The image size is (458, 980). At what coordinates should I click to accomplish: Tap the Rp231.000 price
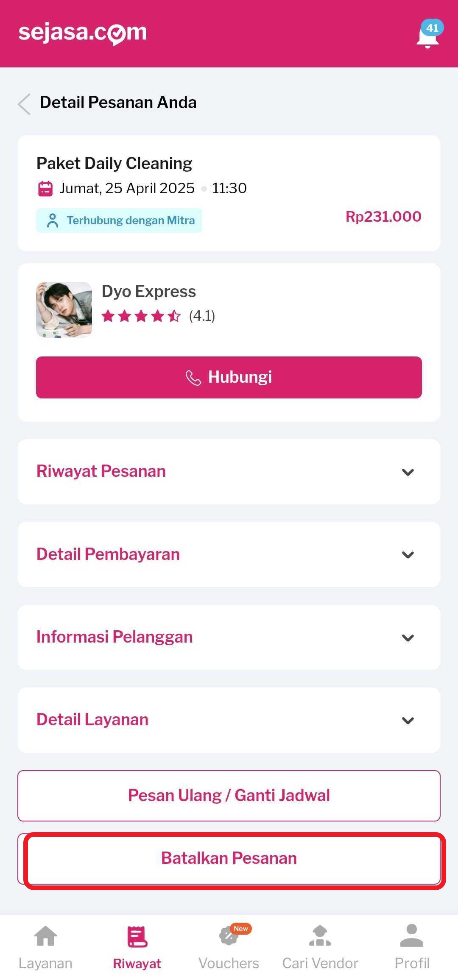click(383, 217)
